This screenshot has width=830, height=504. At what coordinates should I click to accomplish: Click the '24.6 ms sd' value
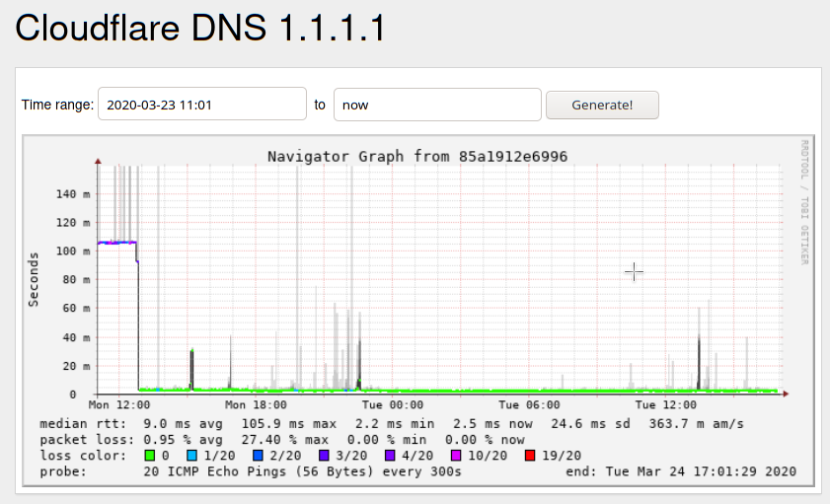click(591, 424)
